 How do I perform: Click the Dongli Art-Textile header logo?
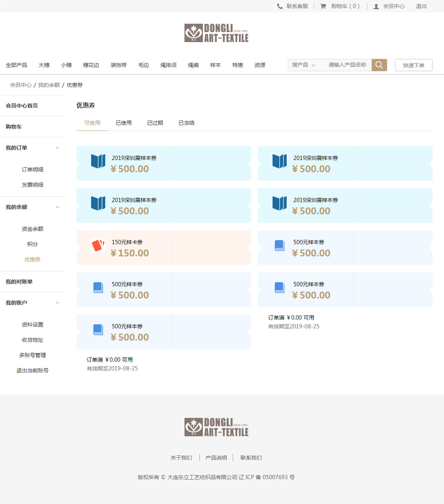point(216,33)
